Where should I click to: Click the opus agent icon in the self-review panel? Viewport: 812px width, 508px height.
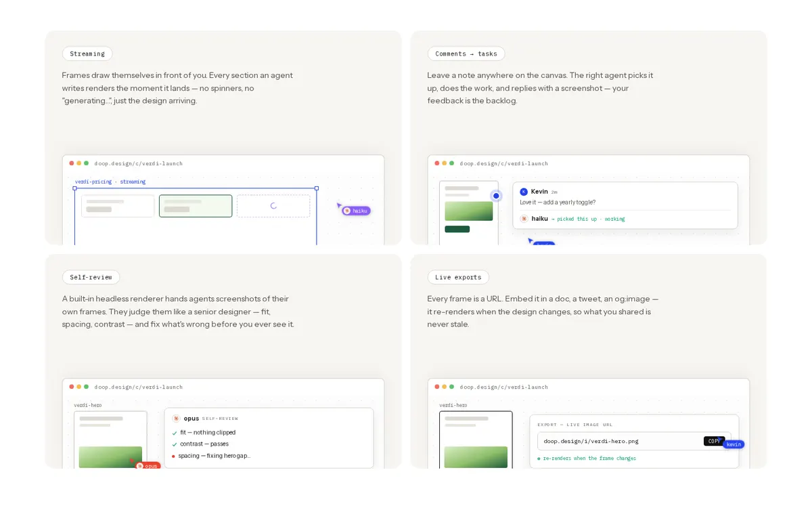176,419
